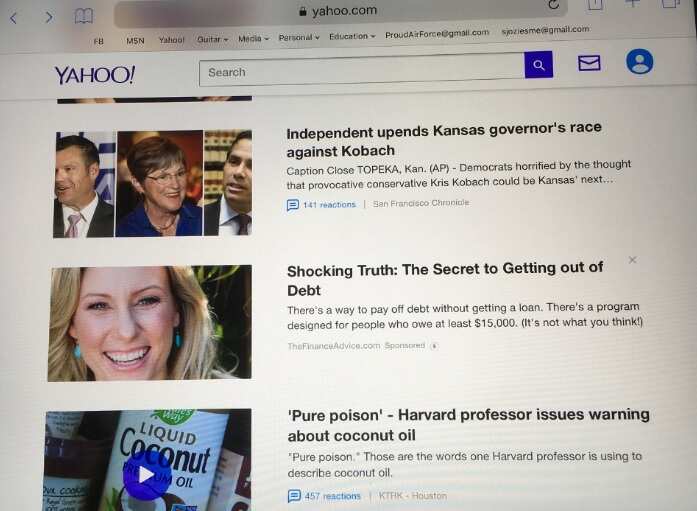Open the MSN bookmark
The width and height of the screenshot is (697, 511).
[135, 41]
